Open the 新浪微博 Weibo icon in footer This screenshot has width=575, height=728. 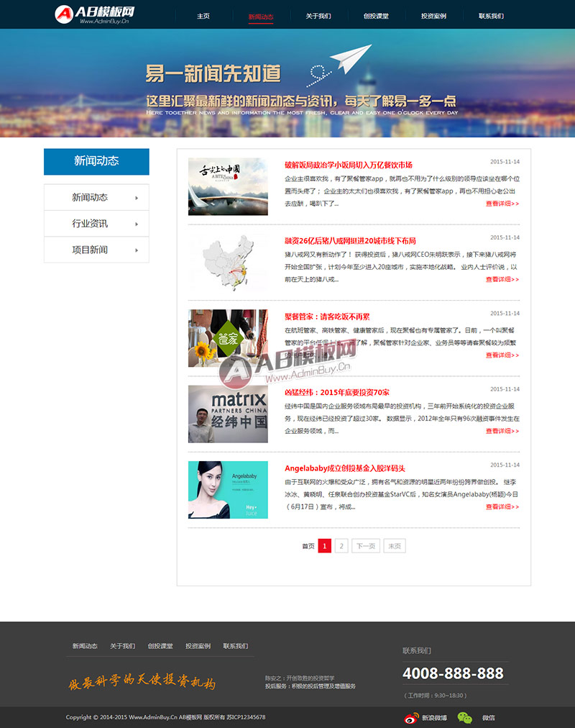click(x=411, y=718)
